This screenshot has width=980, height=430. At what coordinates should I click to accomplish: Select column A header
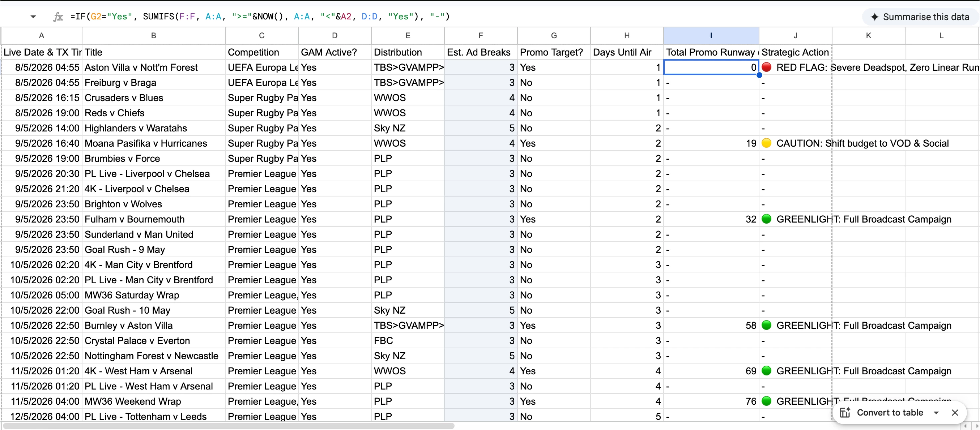[41, 35]
